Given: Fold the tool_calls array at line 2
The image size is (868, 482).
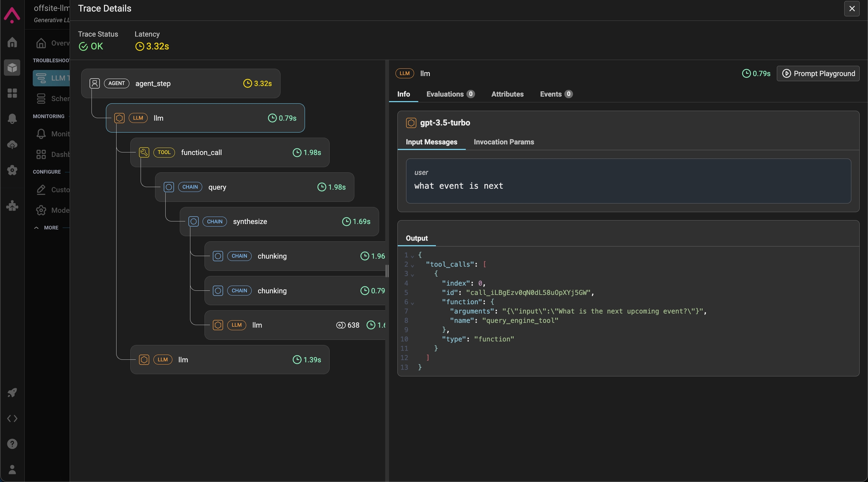Looking at the screenshot, I should coord(413,265).
